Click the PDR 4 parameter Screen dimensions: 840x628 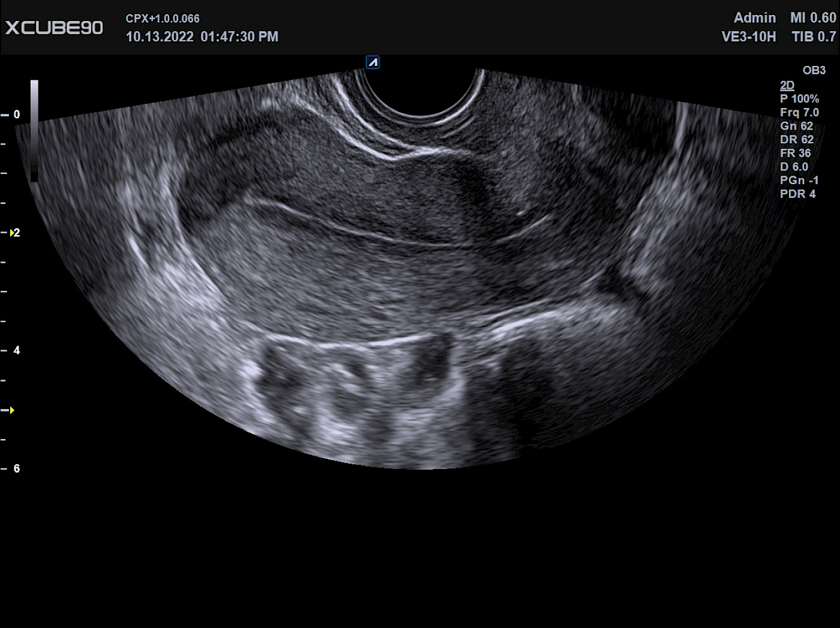click(797, 194)
